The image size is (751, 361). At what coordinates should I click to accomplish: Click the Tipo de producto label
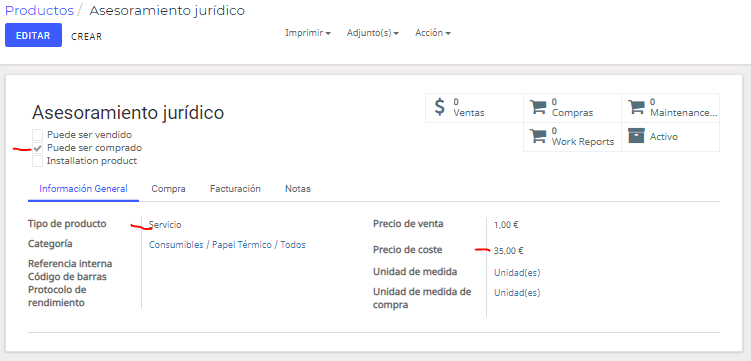67,224
